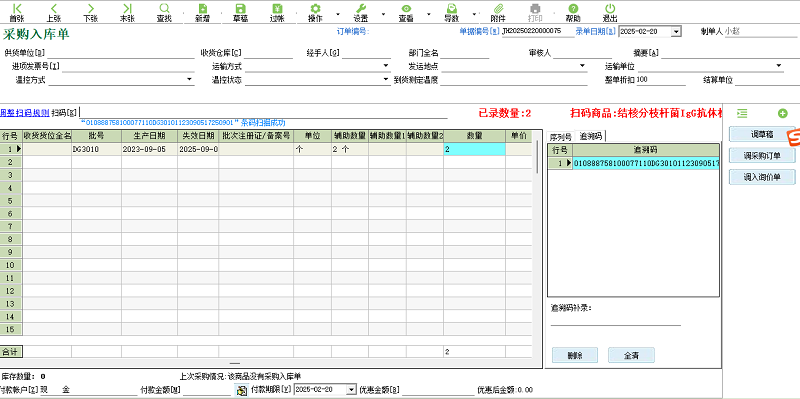Switch to the 序列号 tab

point(560,137)
